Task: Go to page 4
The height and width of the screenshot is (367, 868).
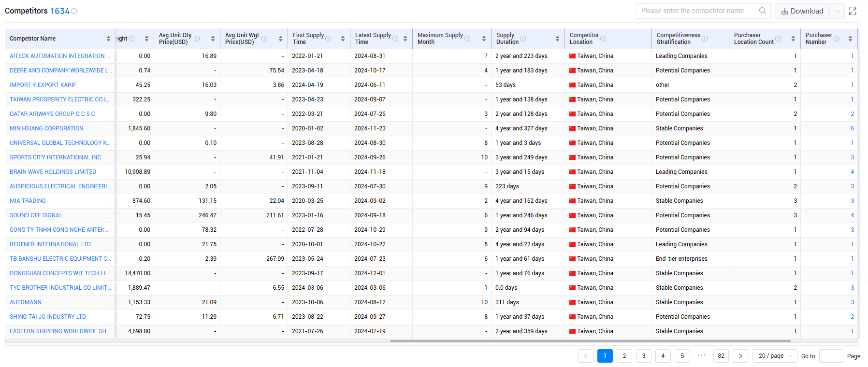Action: 663,356
